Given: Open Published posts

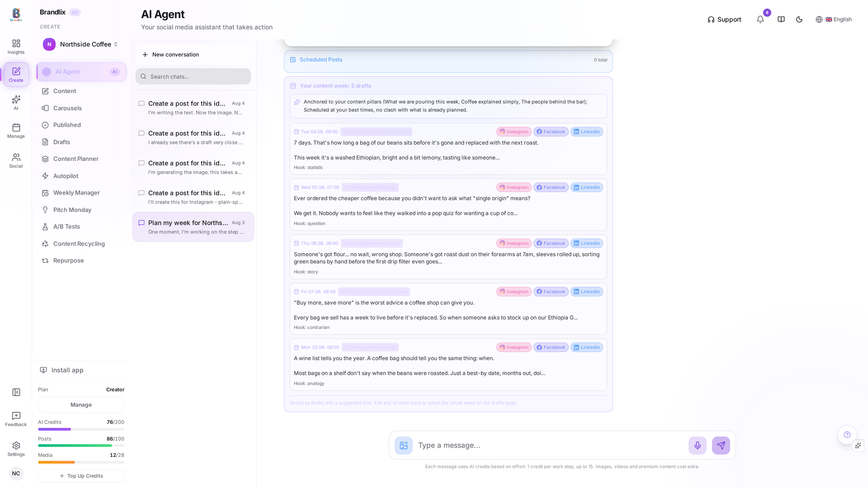Looking at the screenshot, I should (81, 125).
